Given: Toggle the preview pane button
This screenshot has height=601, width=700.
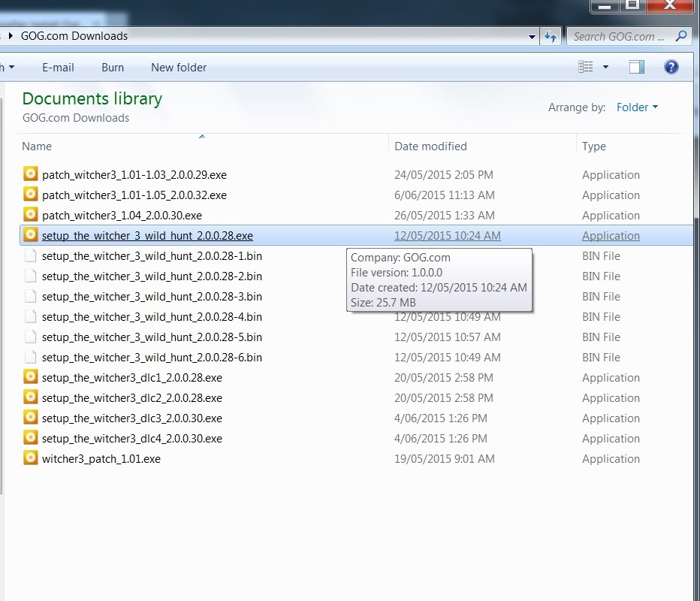Looking at the screenshot, I should [x=637, y=67].
